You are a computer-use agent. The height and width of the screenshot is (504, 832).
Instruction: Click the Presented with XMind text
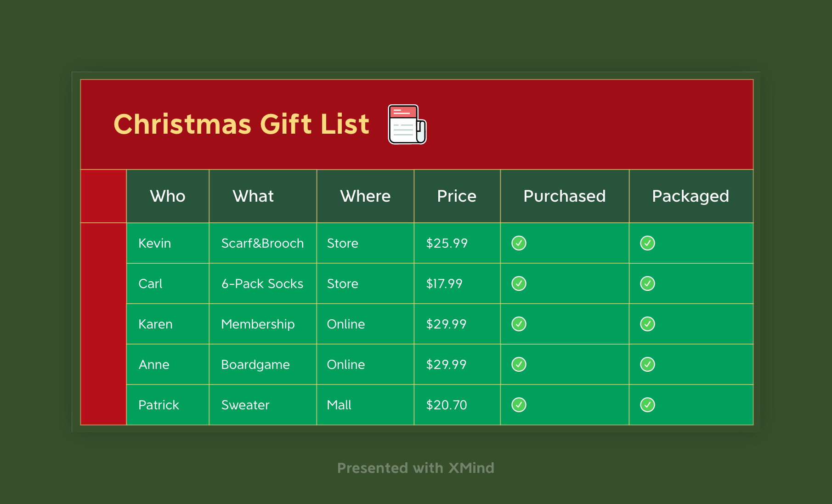pyautogui.click(x=416, y=468)
